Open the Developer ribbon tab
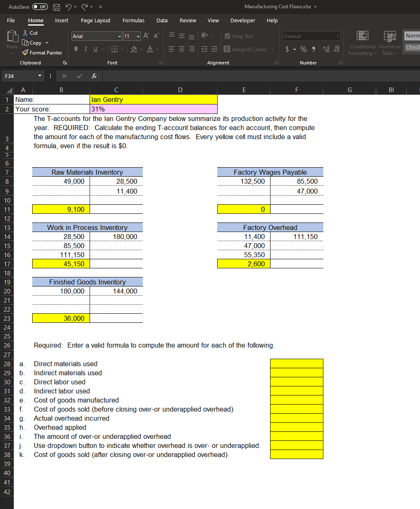420x509 pixels. tap(242, 20)
